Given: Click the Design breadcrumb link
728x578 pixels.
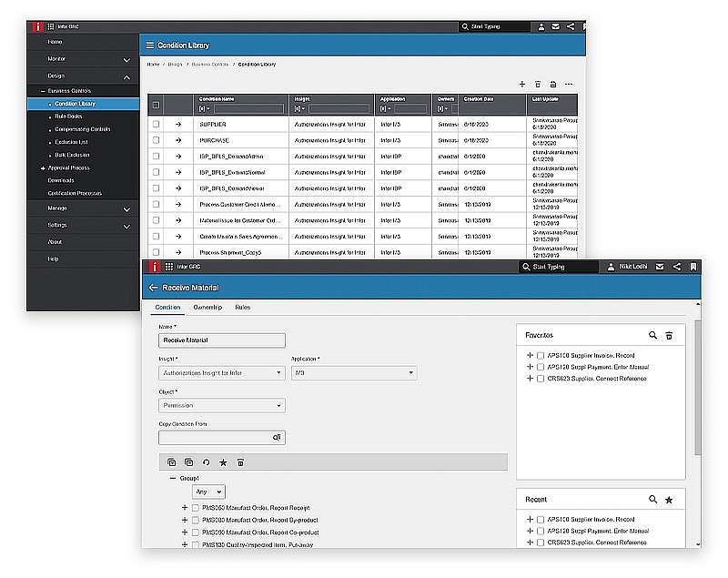Looking at the screenshot, I should coord(175,64).
